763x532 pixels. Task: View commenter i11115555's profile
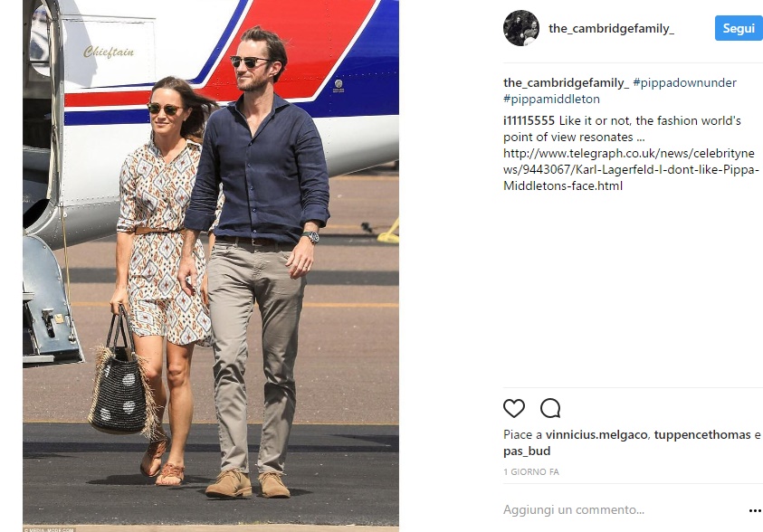point(529,120)
